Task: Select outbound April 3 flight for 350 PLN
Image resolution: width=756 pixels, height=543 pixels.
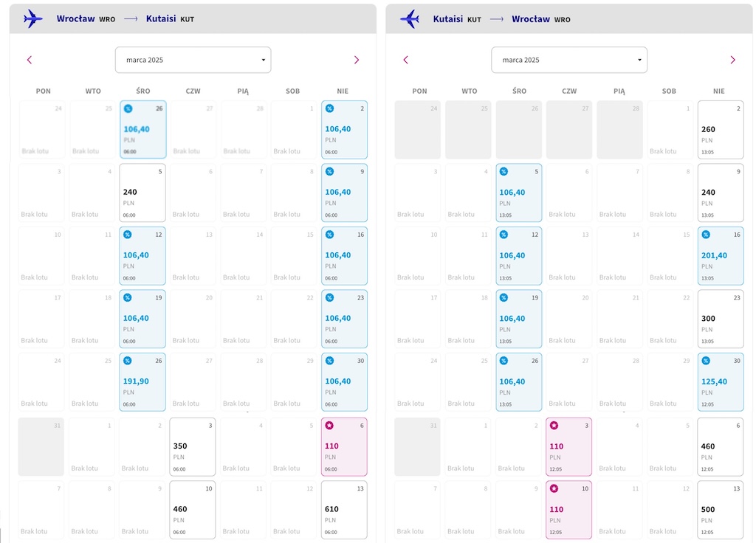Action: click(193, 446)
